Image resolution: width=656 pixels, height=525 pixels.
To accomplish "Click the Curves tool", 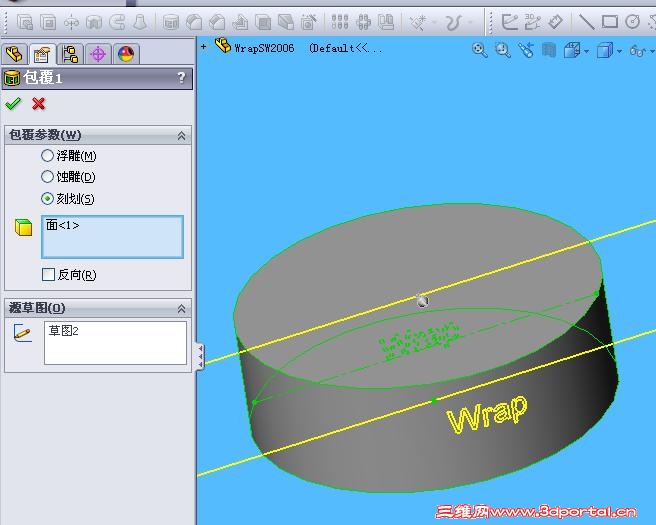I will [x=453, y=22].
